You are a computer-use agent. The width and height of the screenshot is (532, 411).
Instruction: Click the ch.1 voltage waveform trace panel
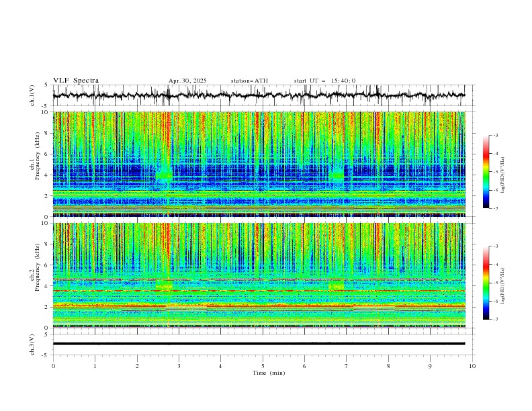point(263,95)
